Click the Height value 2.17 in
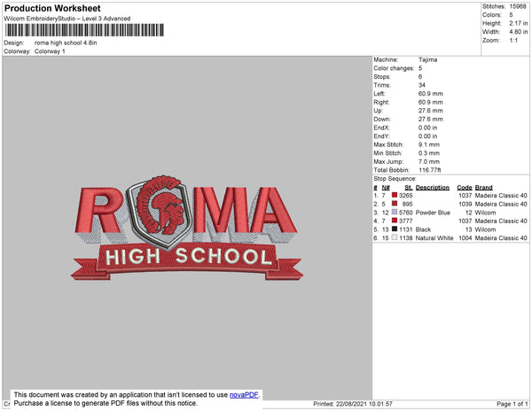The image size is (532, 411). pos(519,23)
